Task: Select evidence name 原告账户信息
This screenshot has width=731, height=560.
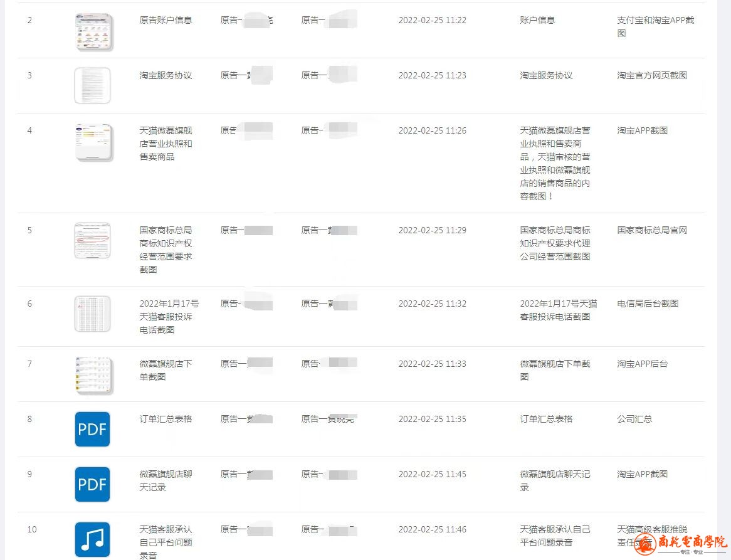Action: [x=166, y=20]
